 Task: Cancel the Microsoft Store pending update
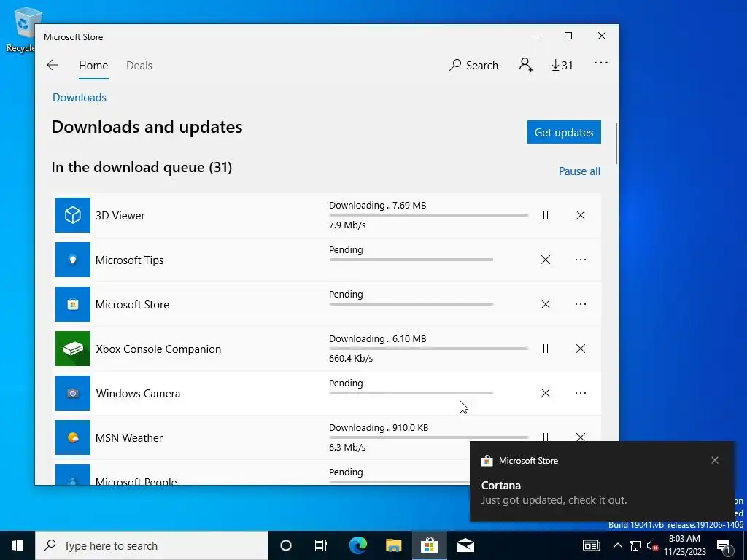[546, 304]
